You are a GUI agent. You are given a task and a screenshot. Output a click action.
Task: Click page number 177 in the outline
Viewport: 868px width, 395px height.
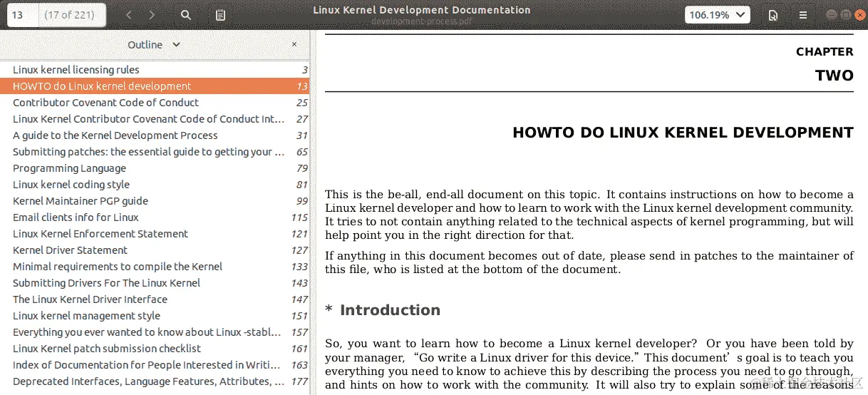point(299,381)
